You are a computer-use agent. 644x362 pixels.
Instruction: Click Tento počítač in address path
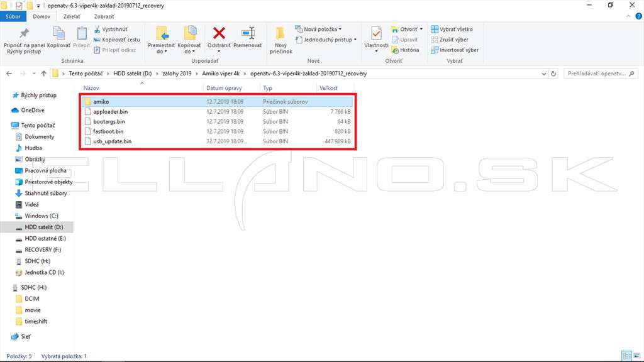click(86, 74)
